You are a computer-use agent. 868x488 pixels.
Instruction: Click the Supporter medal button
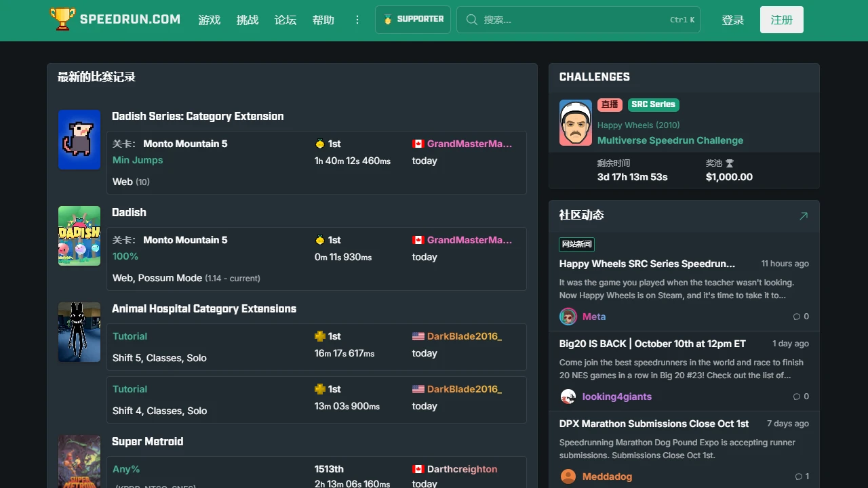(413, 20)
